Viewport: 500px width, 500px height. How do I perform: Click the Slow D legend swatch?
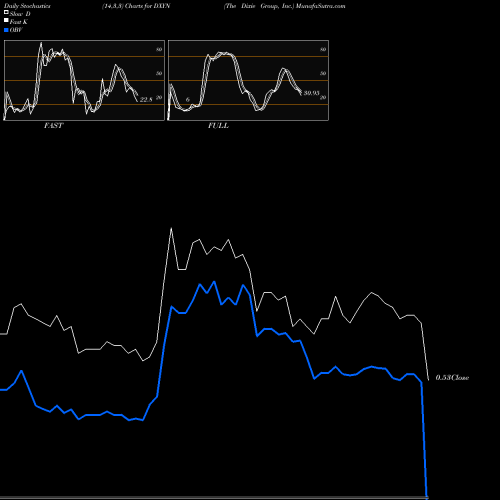click(x=6, y=12)
